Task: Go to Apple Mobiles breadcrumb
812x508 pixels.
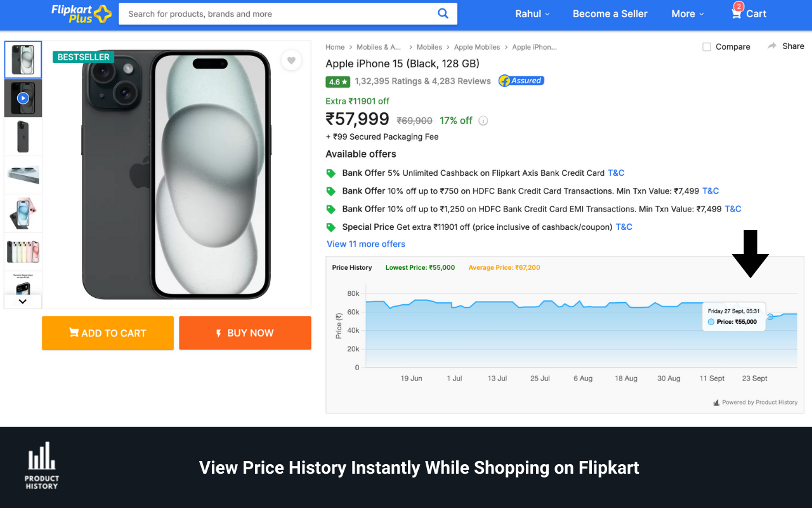Action: (477, 47)
